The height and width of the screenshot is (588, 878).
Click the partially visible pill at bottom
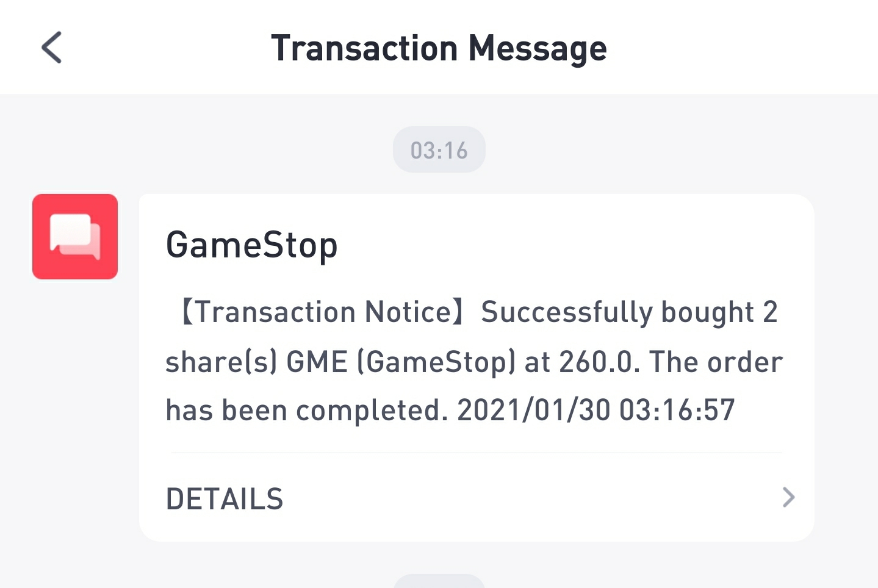coord(439,581)
